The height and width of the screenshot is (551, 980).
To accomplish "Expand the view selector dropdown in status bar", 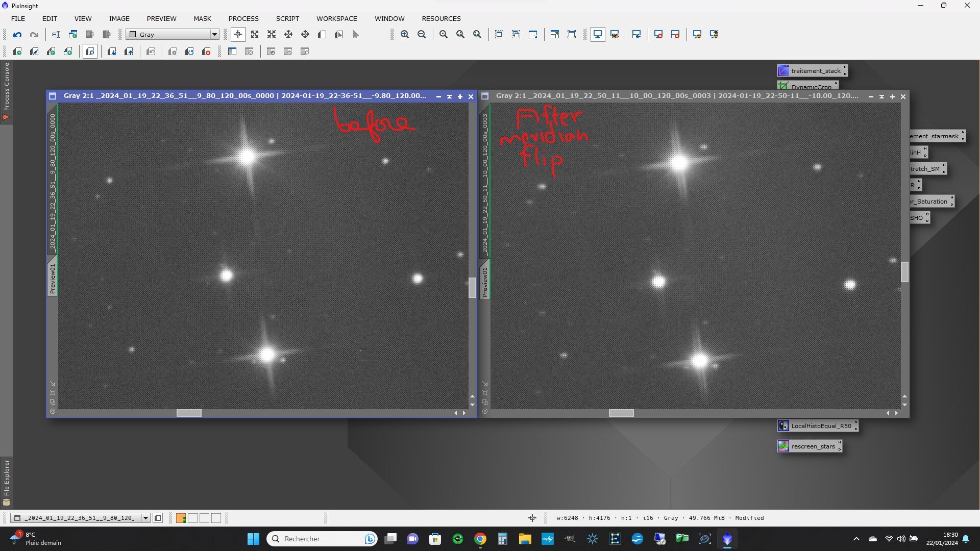I will (x=145, y=518).
